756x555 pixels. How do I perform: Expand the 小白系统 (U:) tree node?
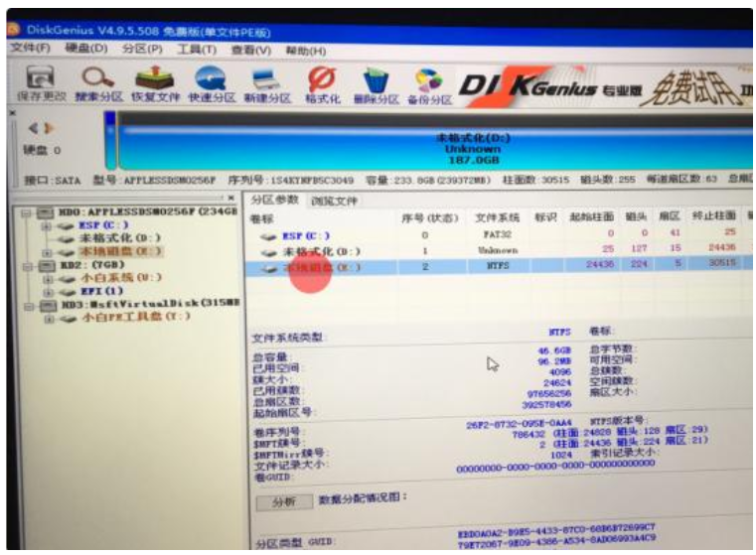pyautogui.click(x=48, y=278)
